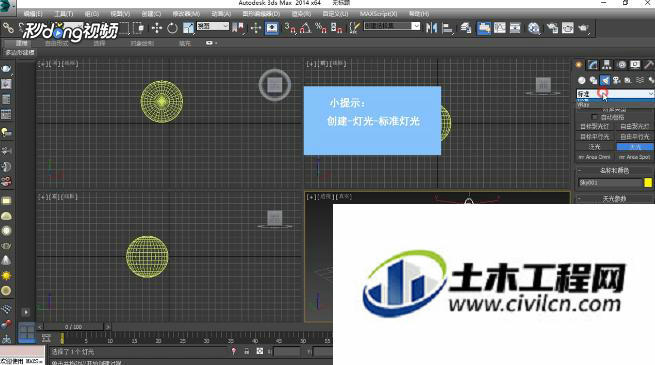Toggle Percent Snap
The width and height of the screenshot is (655, 365).
click(321, 28)
